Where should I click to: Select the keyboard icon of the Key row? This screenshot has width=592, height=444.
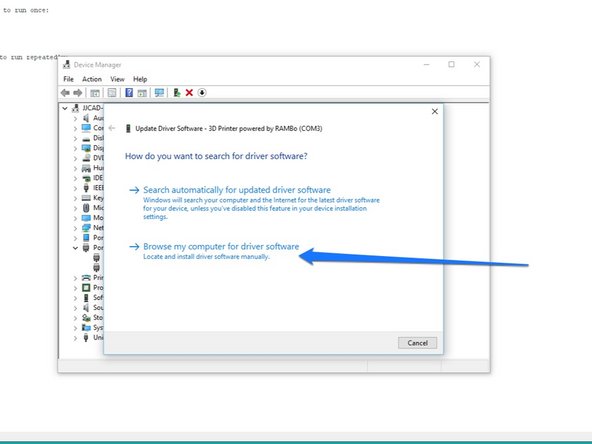point(86,198)
